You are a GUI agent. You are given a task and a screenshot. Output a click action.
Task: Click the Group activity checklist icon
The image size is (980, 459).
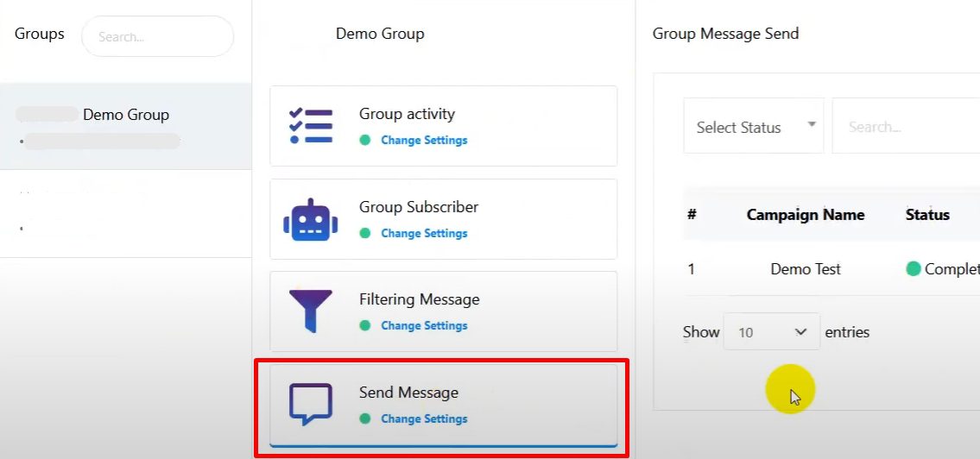coord(310,126)
